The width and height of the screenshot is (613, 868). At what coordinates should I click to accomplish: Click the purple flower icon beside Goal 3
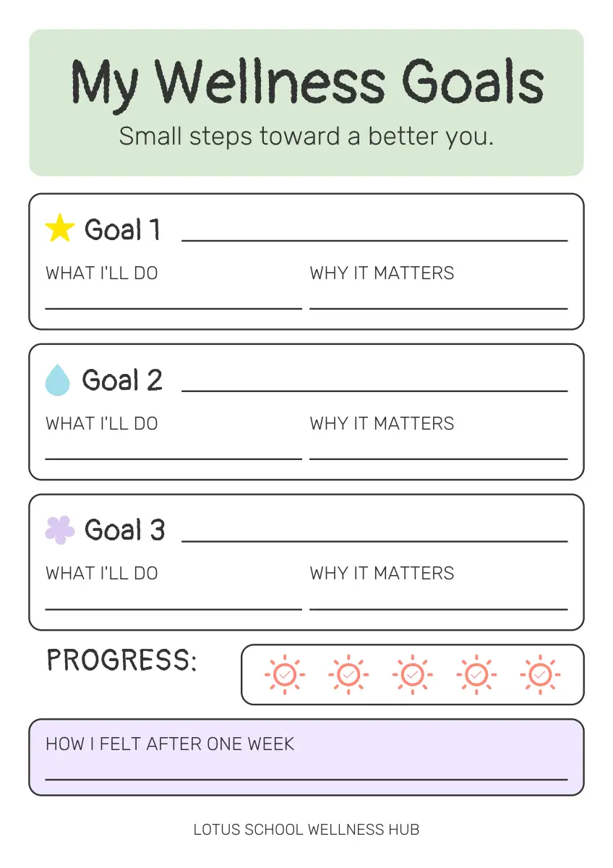pos(60,529)
